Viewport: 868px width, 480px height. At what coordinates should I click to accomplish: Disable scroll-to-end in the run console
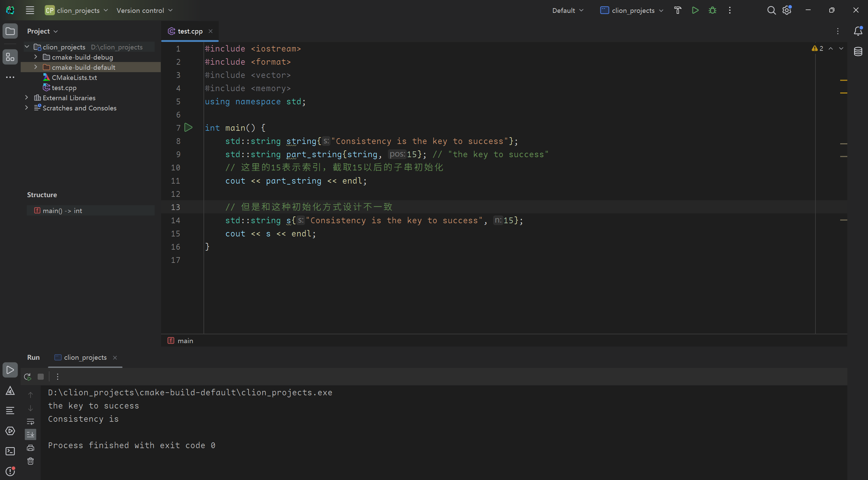point(30,434)
